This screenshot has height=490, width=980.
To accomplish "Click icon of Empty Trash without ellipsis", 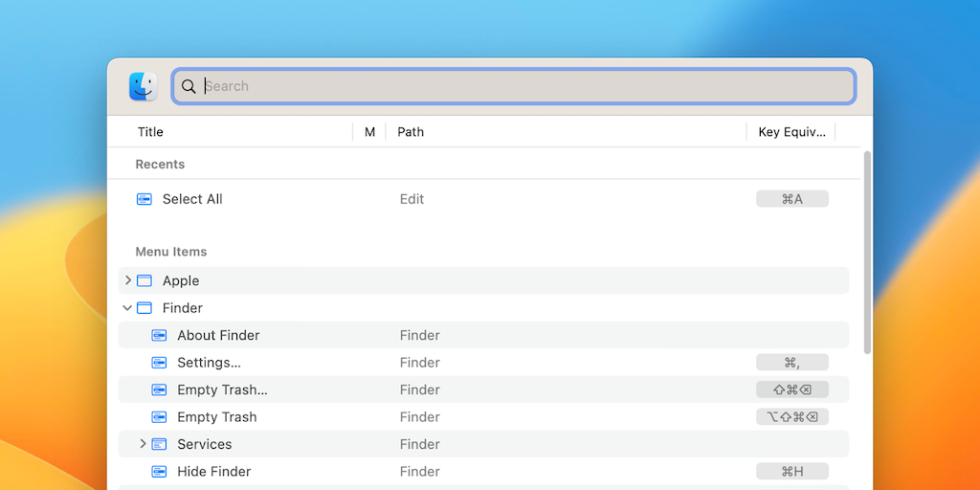I will [160, 417].
